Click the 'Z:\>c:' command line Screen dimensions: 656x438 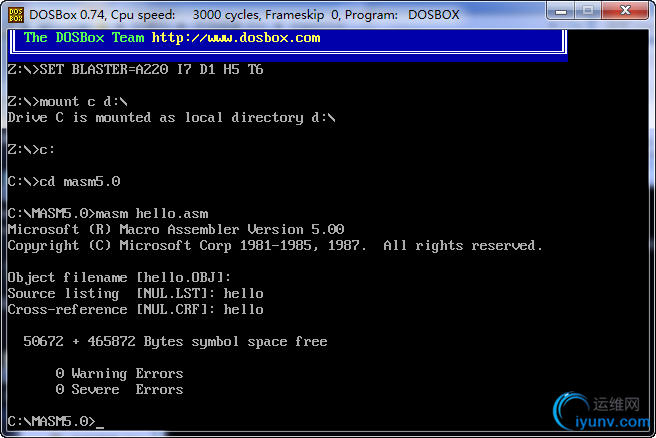[31, 150]
